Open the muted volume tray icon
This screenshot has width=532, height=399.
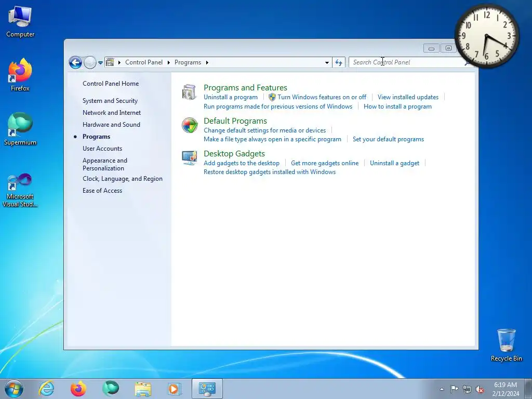480,389
